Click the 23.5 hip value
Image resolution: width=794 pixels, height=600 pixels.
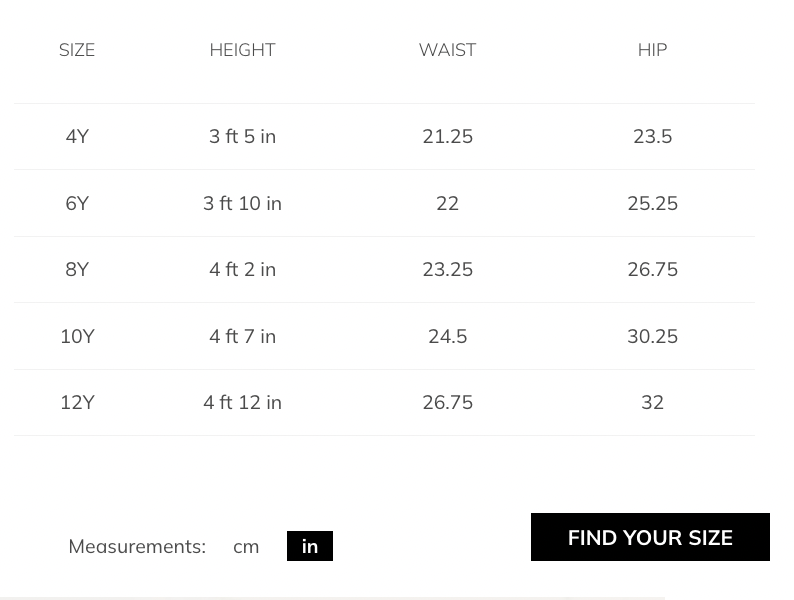coord(652,136)
